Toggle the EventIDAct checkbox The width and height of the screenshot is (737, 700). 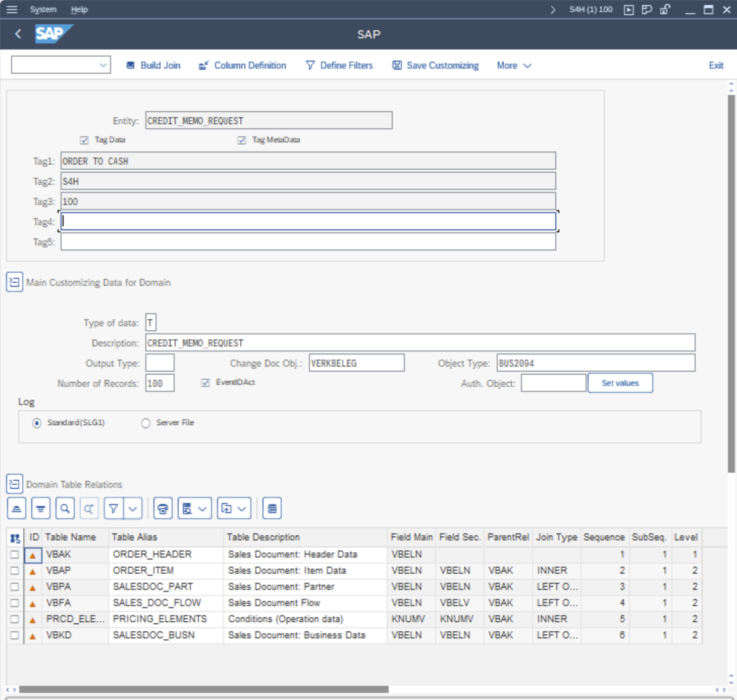205,383
